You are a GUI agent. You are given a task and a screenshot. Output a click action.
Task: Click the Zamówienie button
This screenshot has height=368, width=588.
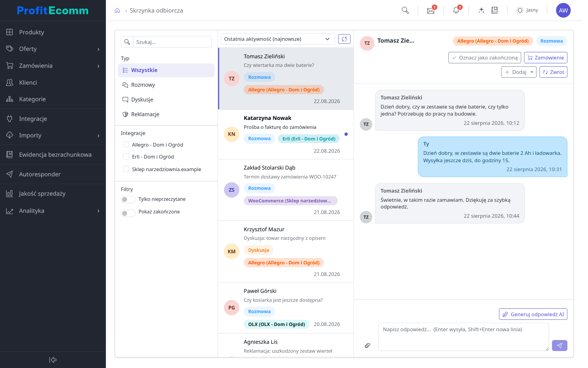tap(546, 58)
